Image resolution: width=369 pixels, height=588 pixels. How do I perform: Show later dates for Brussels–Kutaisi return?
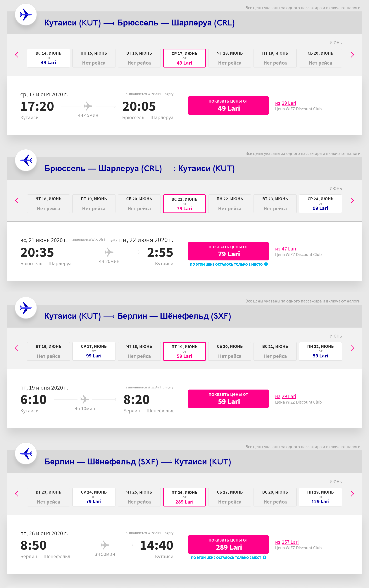click(352, 200)
